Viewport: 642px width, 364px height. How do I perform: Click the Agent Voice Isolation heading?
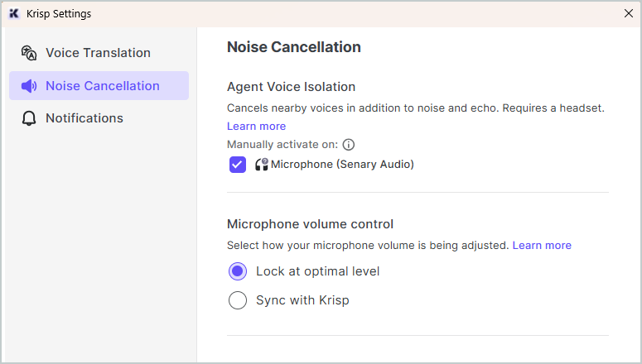tap(291, 87)
